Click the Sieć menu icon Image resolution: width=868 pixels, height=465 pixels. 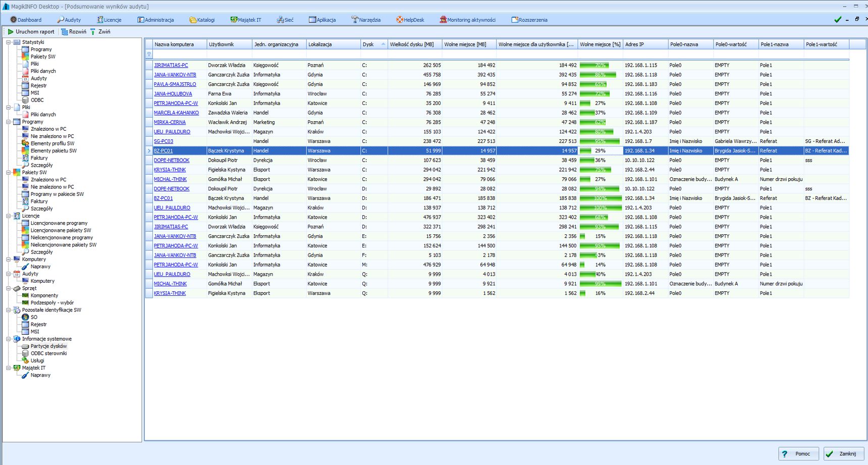pos(280,20)
